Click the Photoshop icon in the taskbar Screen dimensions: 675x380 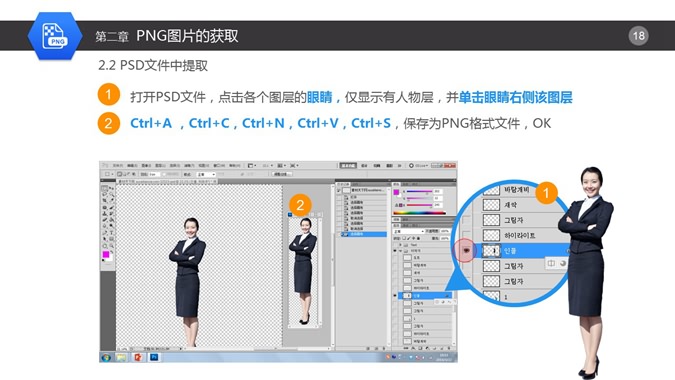point(154,357)
